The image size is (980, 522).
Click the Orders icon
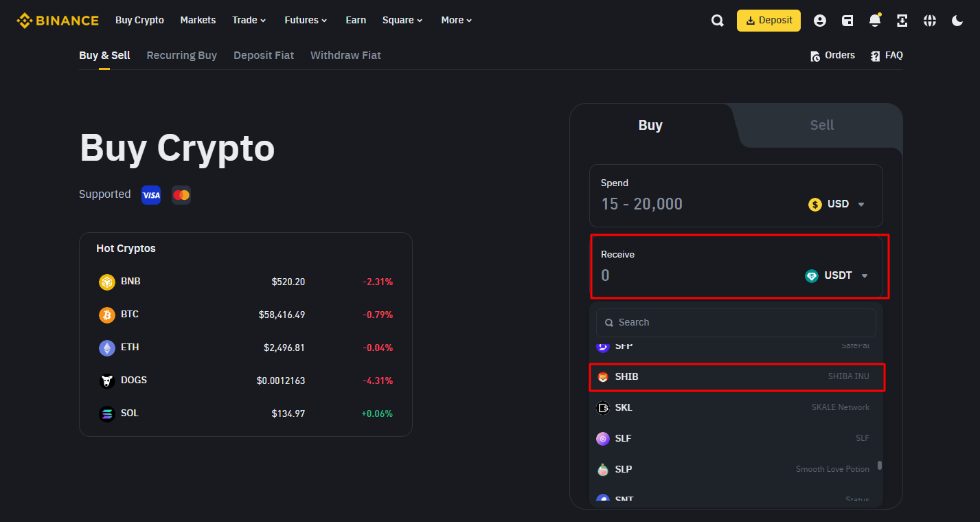815,56
